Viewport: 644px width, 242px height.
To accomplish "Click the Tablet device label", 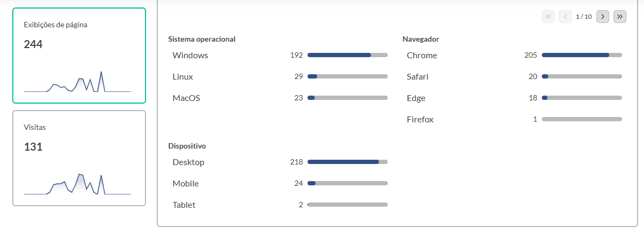I will 184,205.
